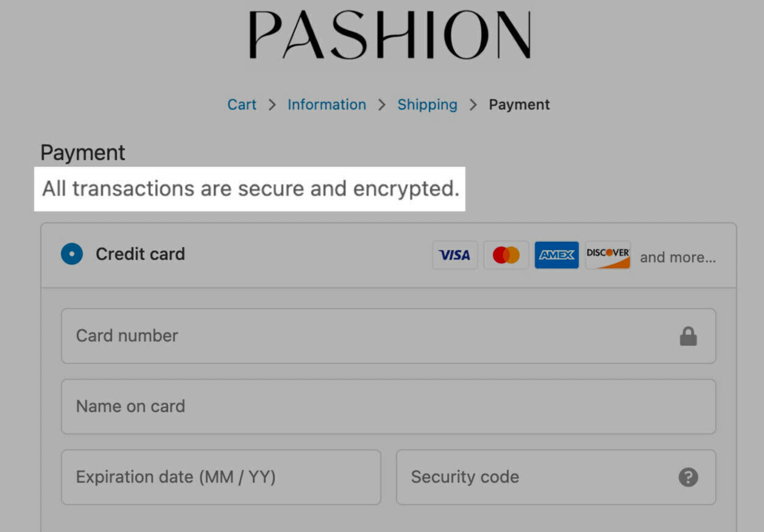Click the Discover card icon
This screenshot has height=532, width=764.
(607, 255)
